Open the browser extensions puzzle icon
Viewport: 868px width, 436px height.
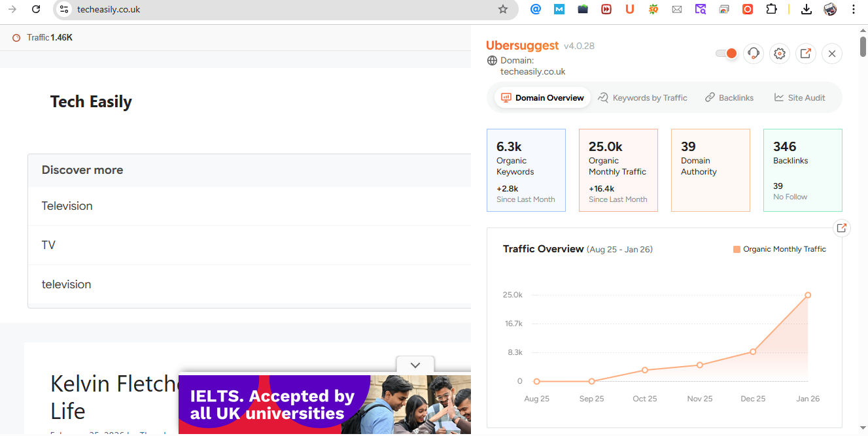tap(771, 9)
